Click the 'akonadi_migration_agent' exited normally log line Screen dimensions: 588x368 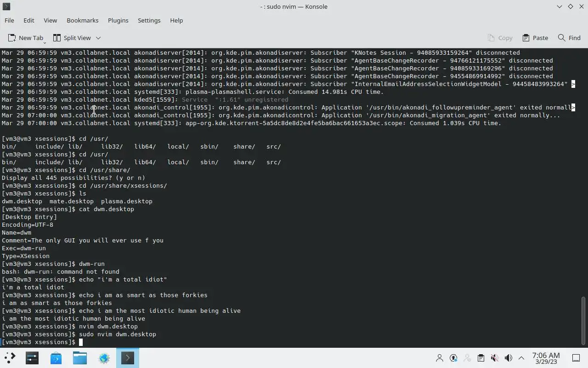click(x=281, y=115)
